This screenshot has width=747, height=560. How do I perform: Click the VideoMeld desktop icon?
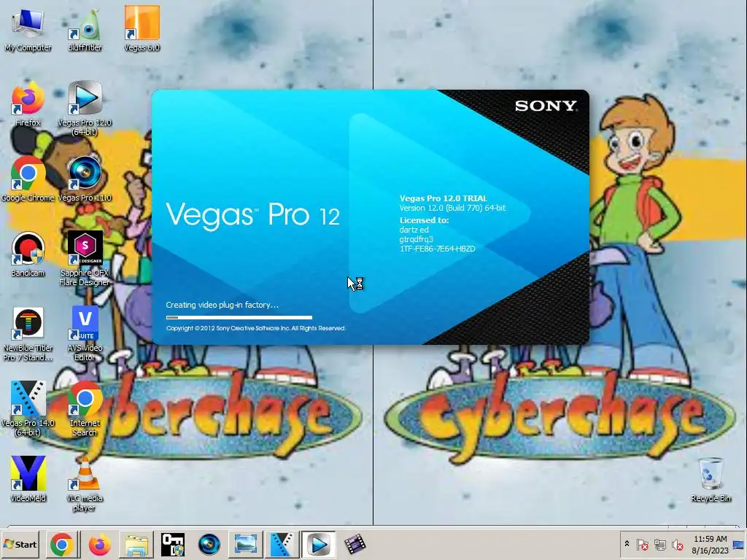[28, 479]
